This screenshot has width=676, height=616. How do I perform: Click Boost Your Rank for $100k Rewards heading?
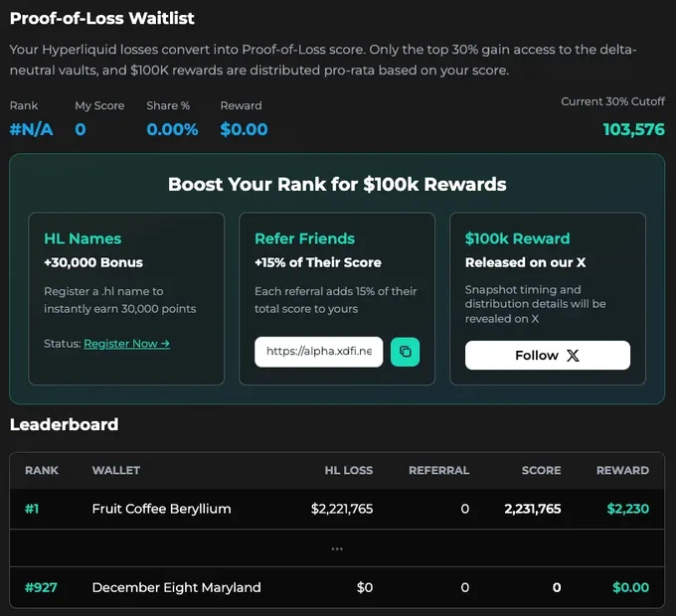click(337, 185)
